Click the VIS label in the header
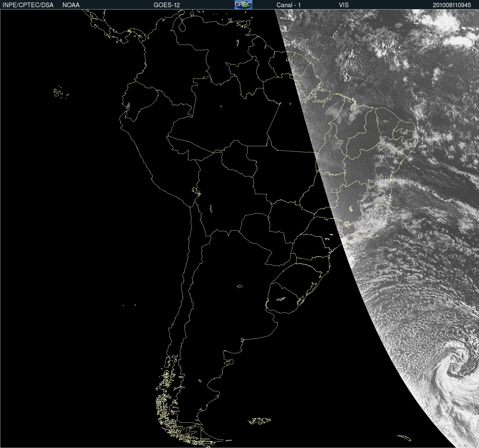The width and height of the screenshot is (479, 448). coord(344,5)
